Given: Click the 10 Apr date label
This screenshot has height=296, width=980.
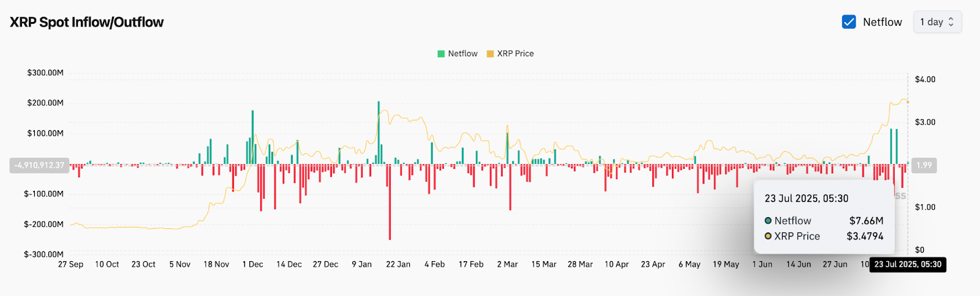Looking at the screenshot, I should tap(617, 264).
